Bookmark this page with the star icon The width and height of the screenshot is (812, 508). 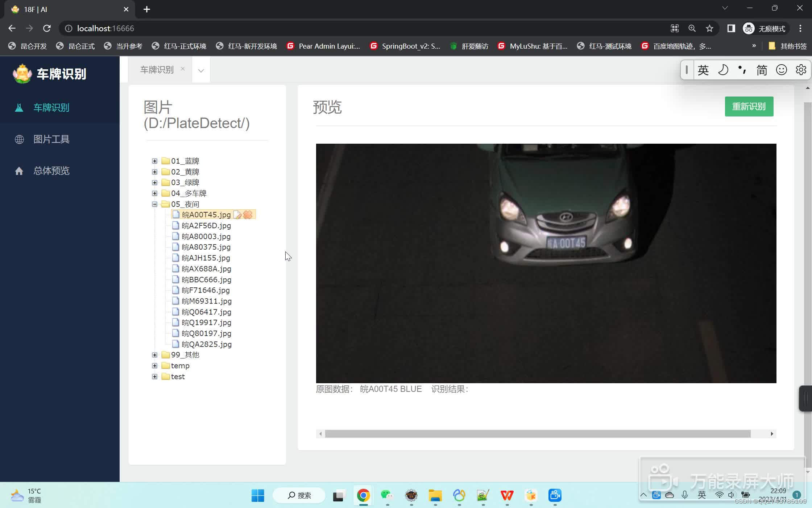point(709,28)
